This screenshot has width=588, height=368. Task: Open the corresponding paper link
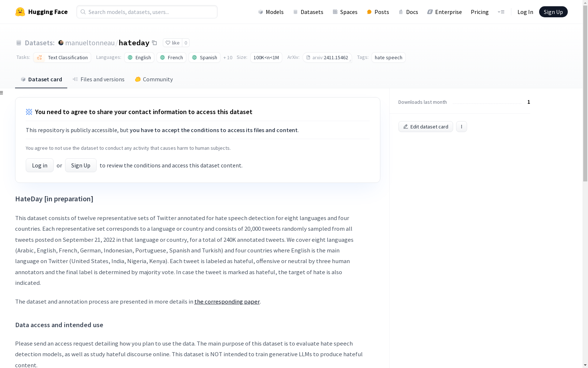(x=227, y=302)
